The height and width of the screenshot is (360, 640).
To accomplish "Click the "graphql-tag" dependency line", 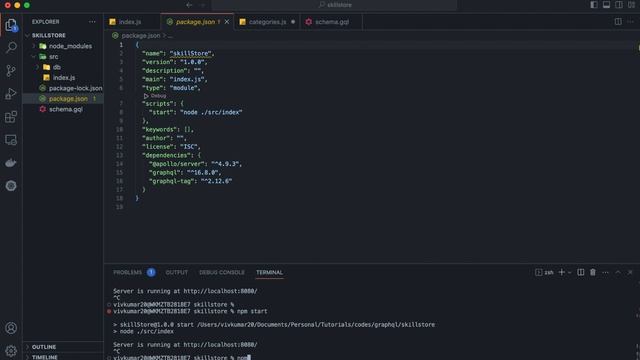I will 190,181.
